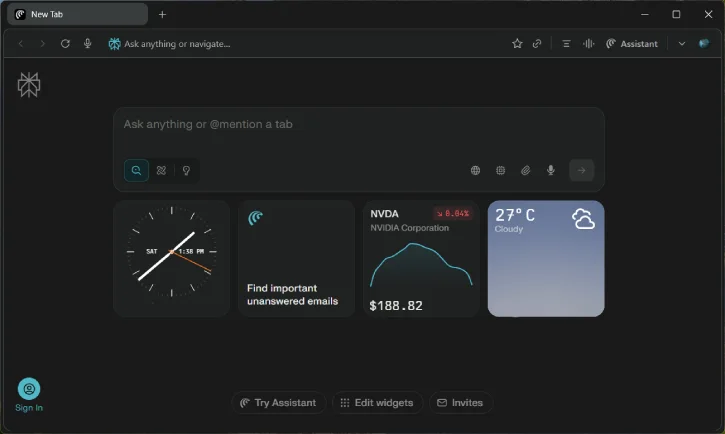The image size is (725, 434).
Task: Select the New Tab tab
Action: (x=76, y=14)
